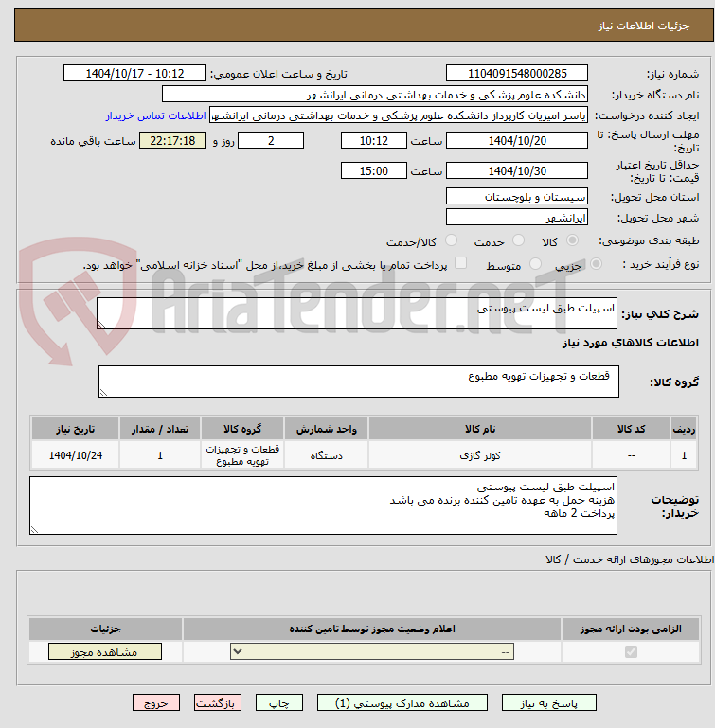Click the ردیف column header
Screen dimensions: 715x728
[684, 429]
